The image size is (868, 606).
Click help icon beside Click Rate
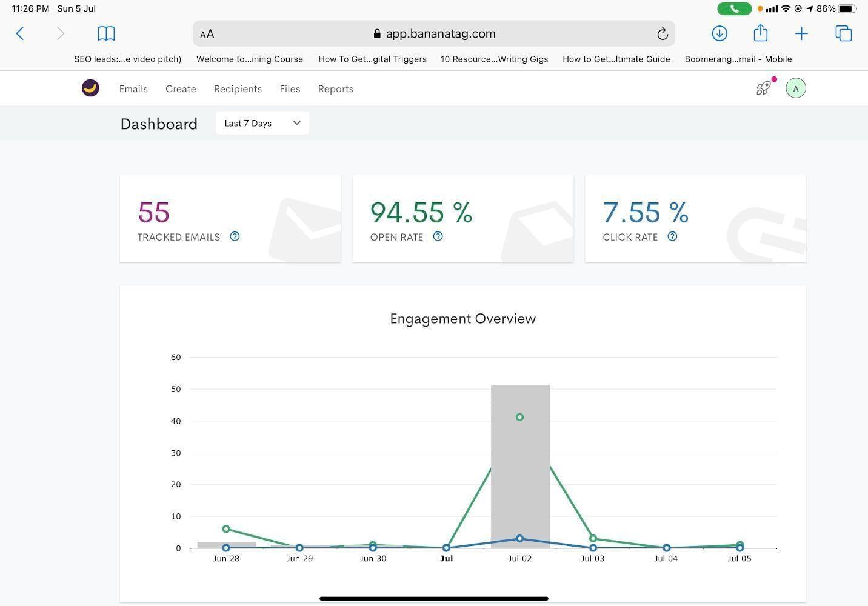[672, 236]
